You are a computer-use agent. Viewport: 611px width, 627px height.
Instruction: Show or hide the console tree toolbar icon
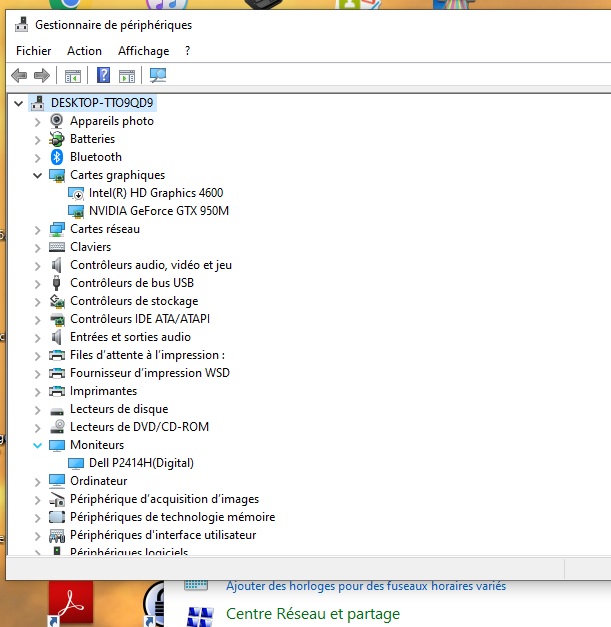click(73, 76)
